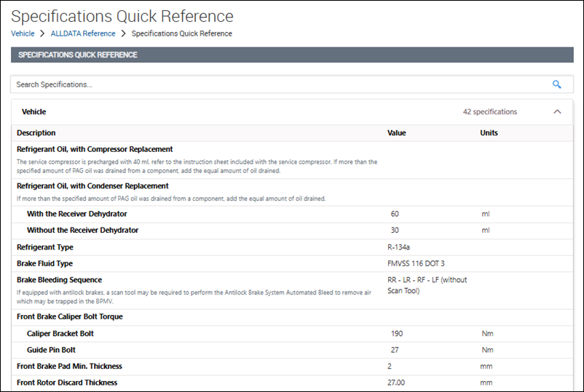This screenshot has width=584, height=392.
Task: Click the Specifications Quick Reference breadcrumb
Action: pyautogui.click(x=181, y=33)
